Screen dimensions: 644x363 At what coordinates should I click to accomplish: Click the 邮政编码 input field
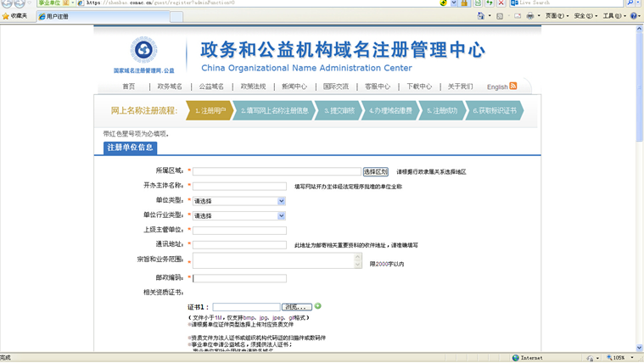(239, 278)
